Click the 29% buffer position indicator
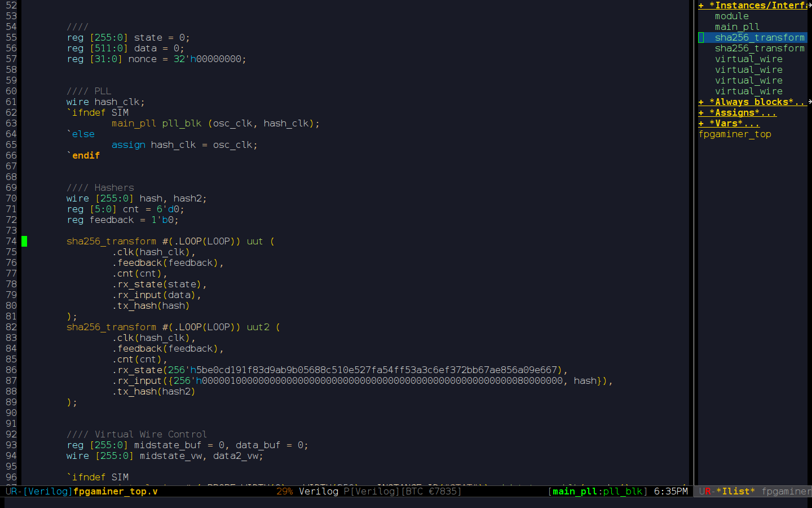812x508 pixels. pos(284,491)
